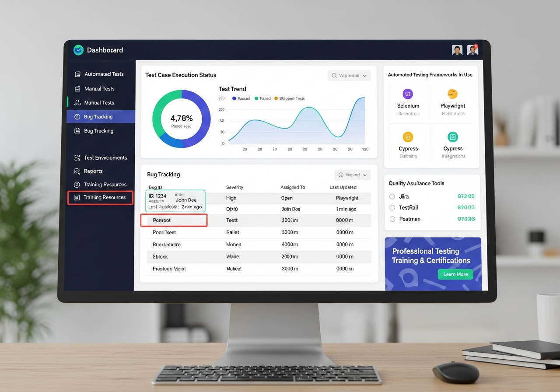Click the Learn More button

[x=455, y=274]
